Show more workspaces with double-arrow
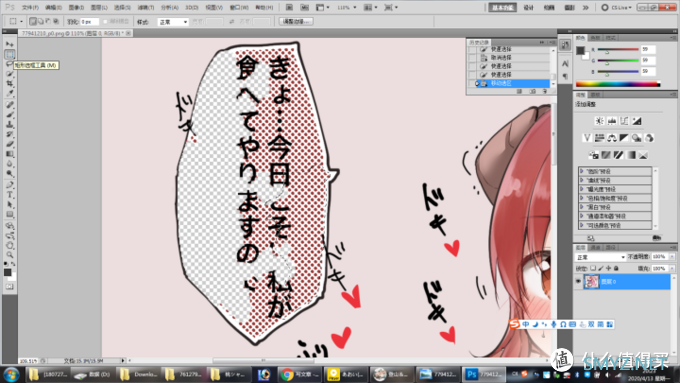The height and width of the screenshot is (383, 680). (x=585, y=7)
